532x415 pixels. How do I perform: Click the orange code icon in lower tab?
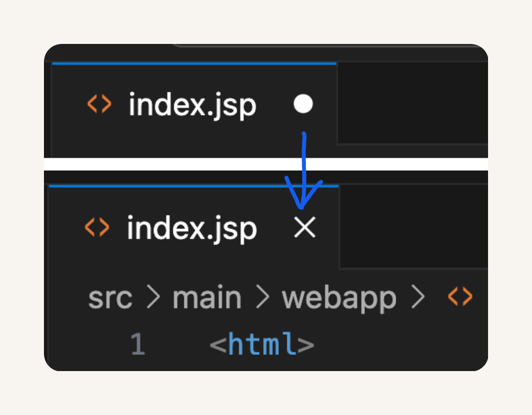click(97, 227)
